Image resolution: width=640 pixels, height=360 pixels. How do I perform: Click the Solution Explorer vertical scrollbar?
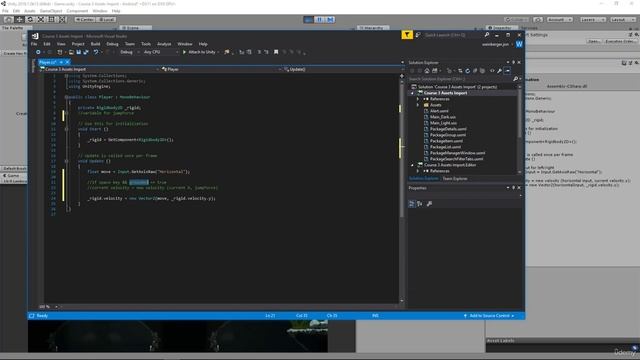pyautogui.click(x=520, y=129)
